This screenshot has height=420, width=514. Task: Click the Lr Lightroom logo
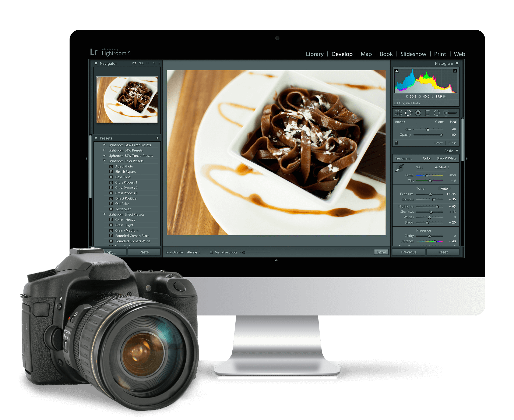click(x=94, y=52)
